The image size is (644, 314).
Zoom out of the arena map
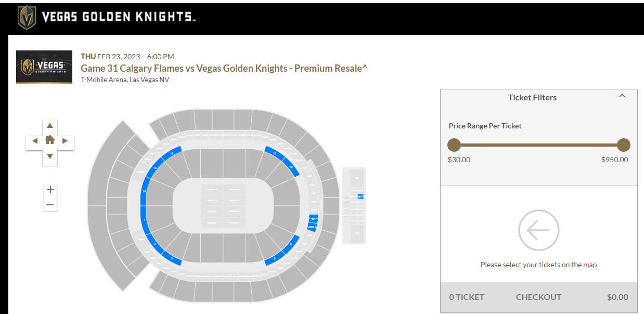[50, 205]
